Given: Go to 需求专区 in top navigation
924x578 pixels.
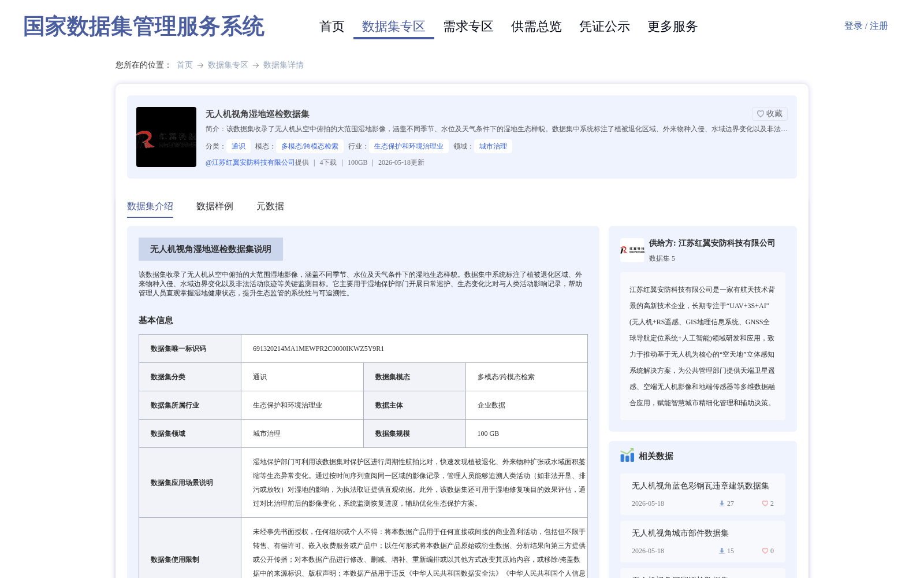Looking at the screenshot, I should tap(468, 27).
